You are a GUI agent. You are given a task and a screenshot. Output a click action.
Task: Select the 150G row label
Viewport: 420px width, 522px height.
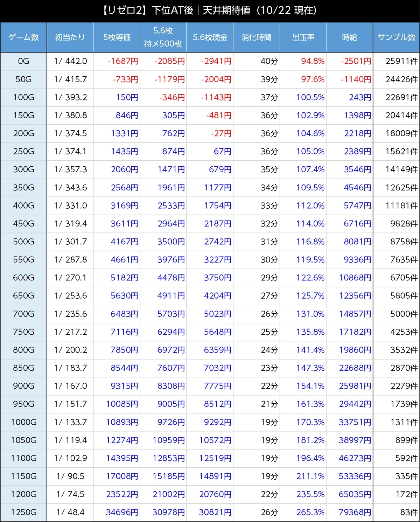[x=23, y=116]
